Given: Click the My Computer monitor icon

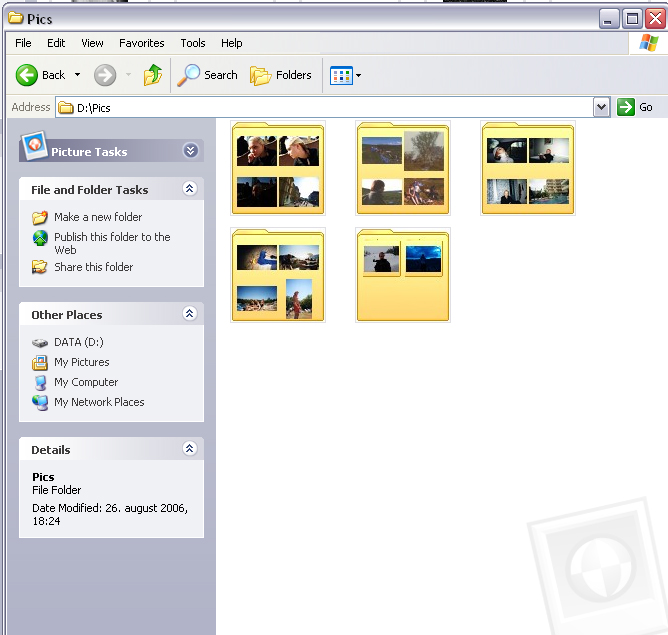Looking at the screenshot, I should pos(40,382).
